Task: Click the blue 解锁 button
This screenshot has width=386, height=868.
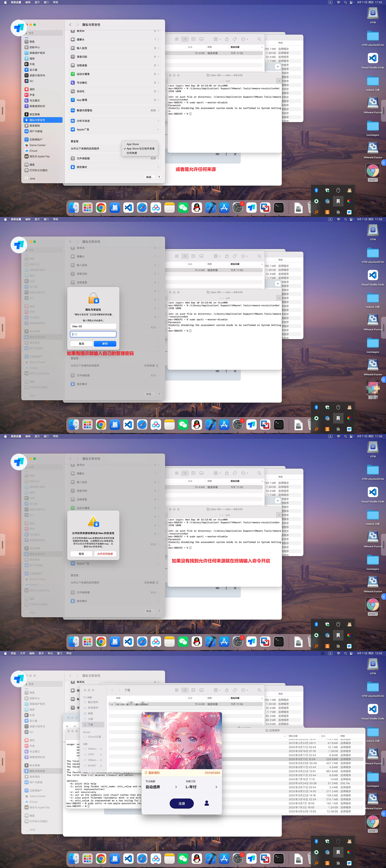Action: click(105, 344)
